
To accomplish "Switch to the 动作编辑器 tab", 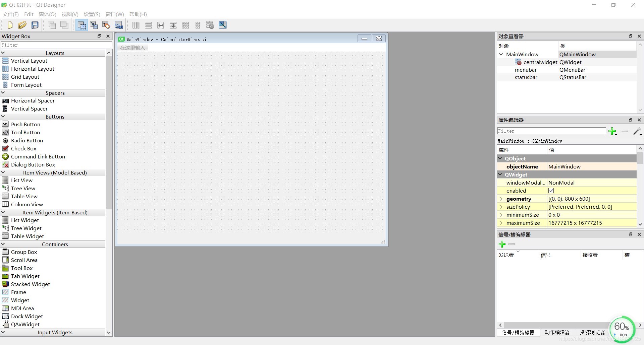I will (x=557, y=332).
